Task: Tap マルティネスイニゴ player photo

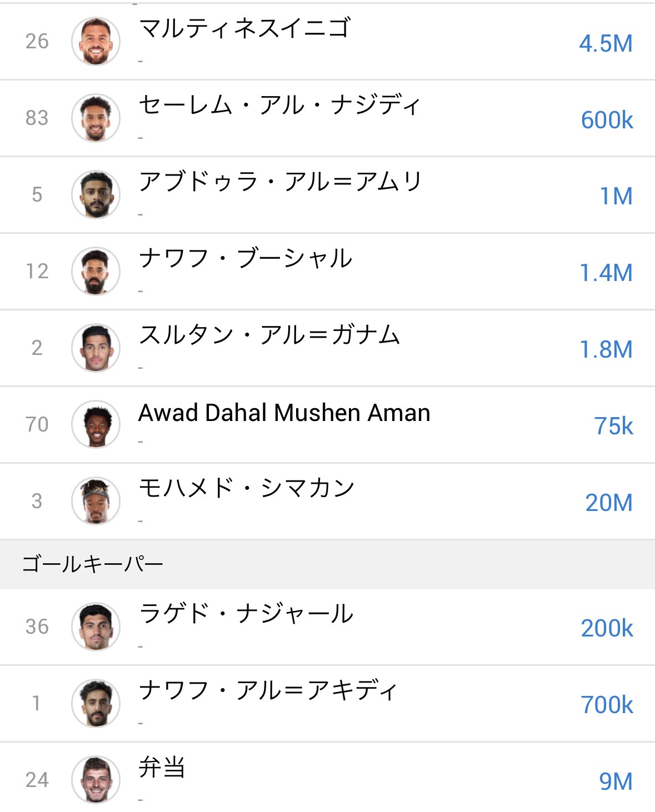Action: coord(96,42)
